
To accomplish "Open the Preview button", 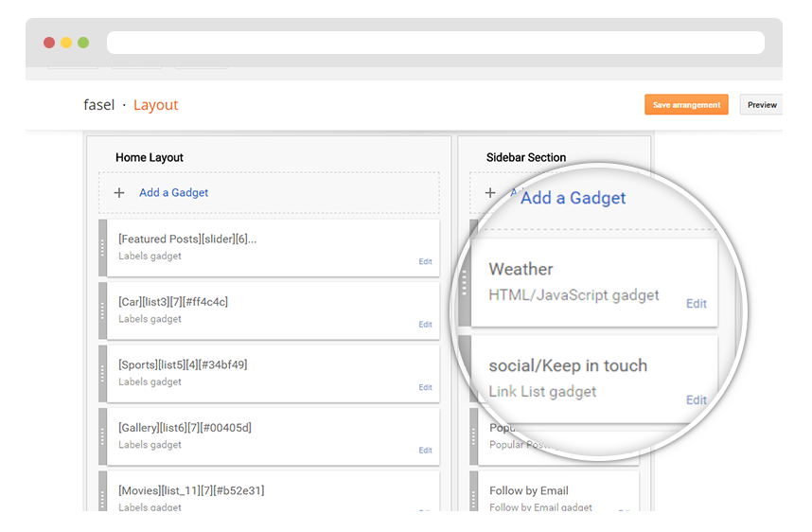I will (761, 105).
